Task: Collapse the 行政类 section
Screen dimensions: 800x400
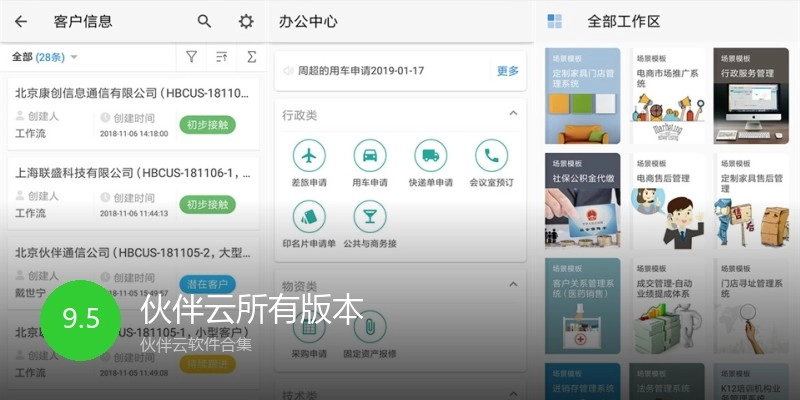Action: coord(513,113)
